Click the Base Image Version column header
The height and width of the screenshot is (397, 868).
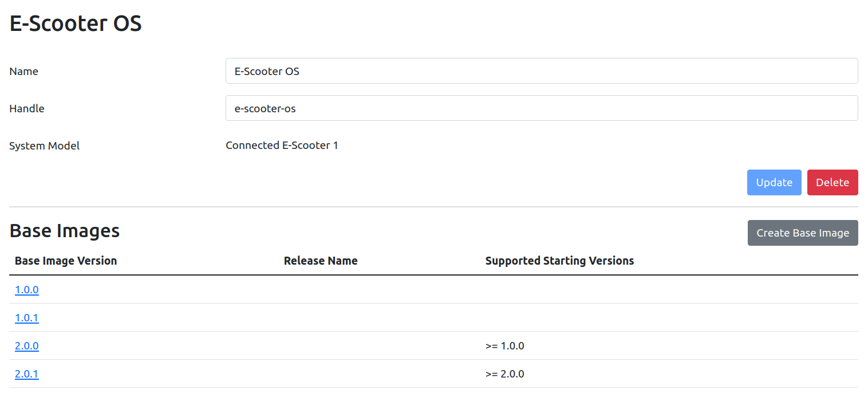pyautogui.click(x=66, y=261)
